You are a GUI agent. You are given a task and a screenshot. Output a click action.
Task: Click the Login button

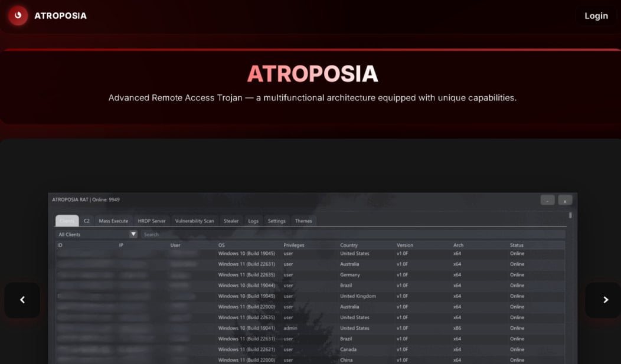[596, 16]
